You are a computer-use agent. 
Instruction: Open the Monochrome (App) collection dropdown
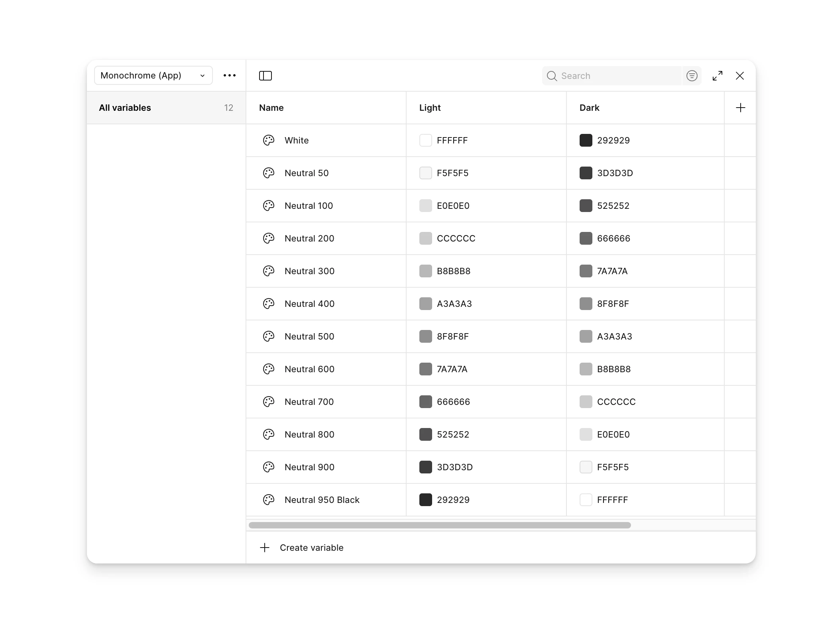[x=153, y=75]
